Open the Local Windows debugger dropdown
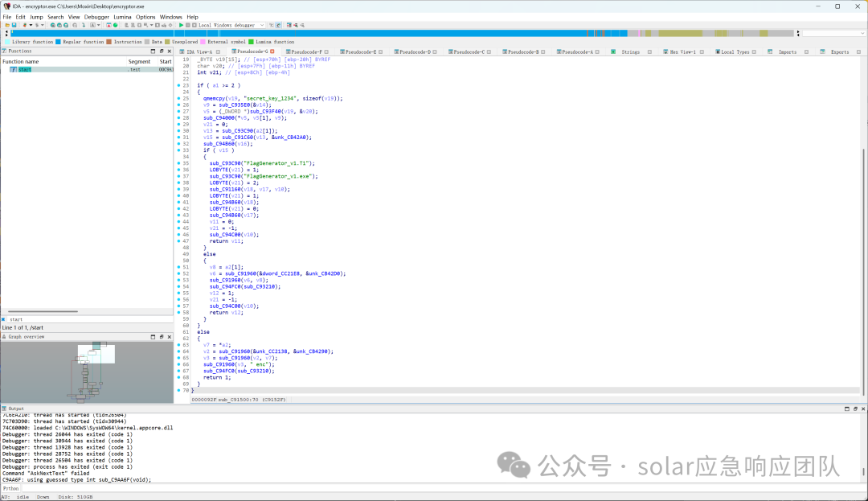 (231, 25)
